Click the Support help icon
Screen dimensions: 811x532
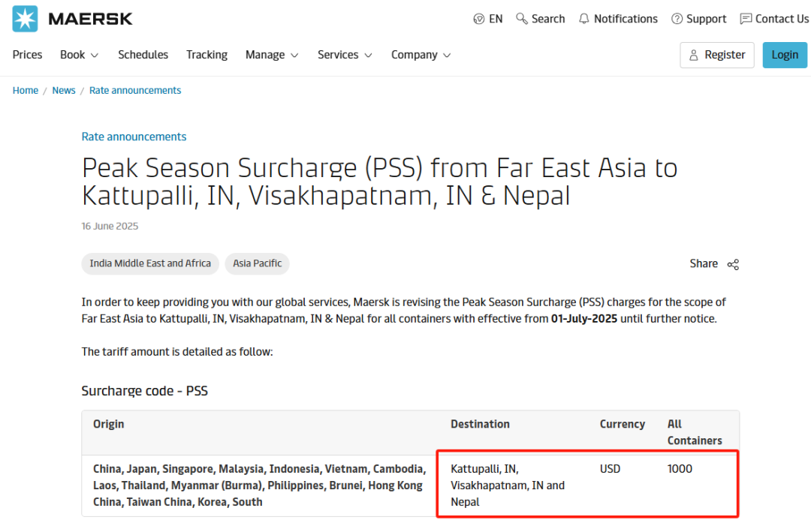[x=677, y=19]
